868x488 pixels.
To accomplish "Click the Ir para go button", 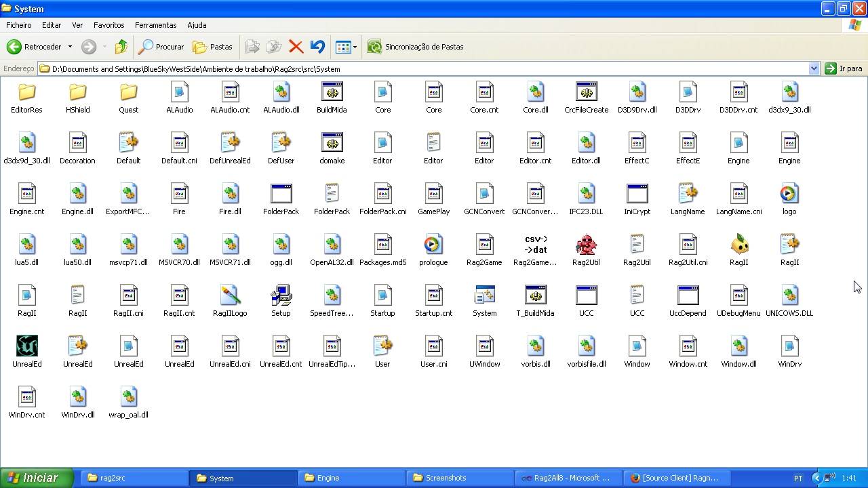I will click(x=844, y=68).
